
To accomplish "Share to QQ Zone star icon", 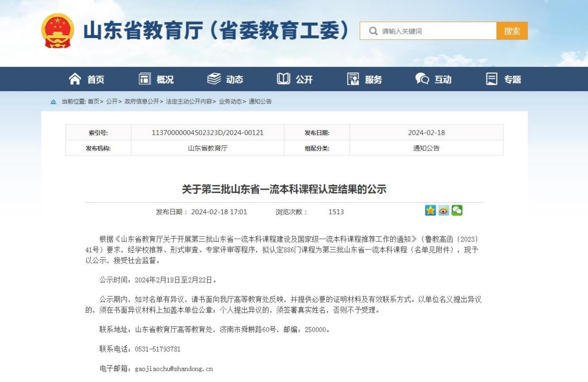I will coord(430,211).
